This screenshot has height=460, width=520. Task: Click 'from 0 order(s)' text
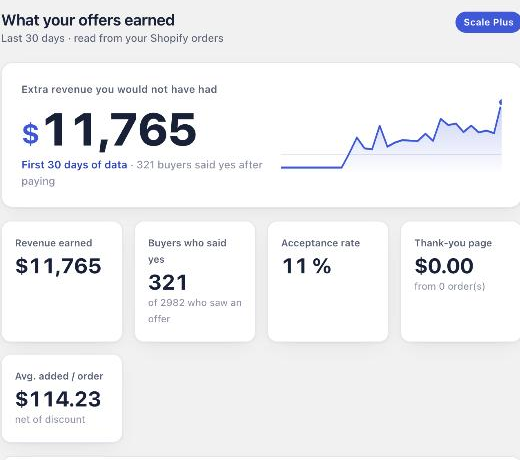449,286
